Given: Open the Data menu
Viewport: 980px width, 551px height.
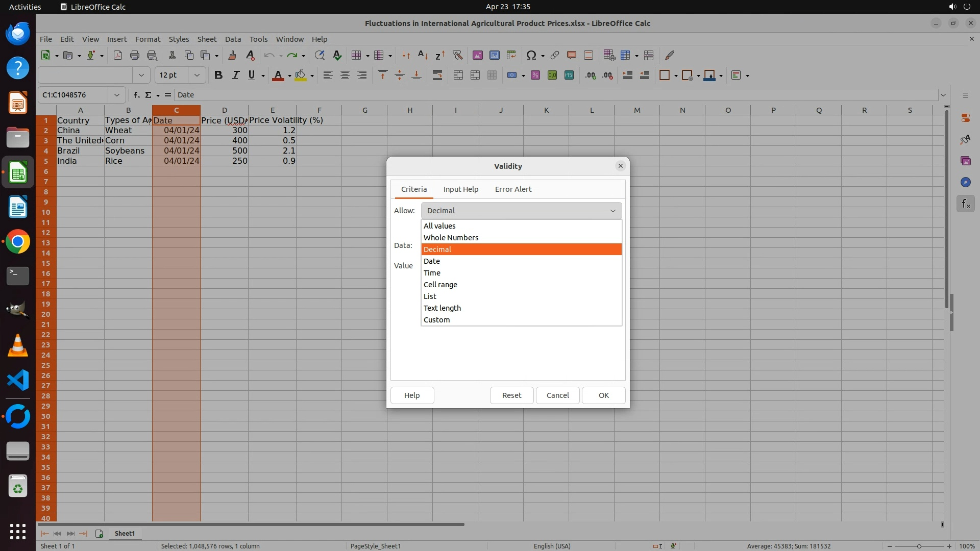Looking at the screenshot, I should click(233, 39).
